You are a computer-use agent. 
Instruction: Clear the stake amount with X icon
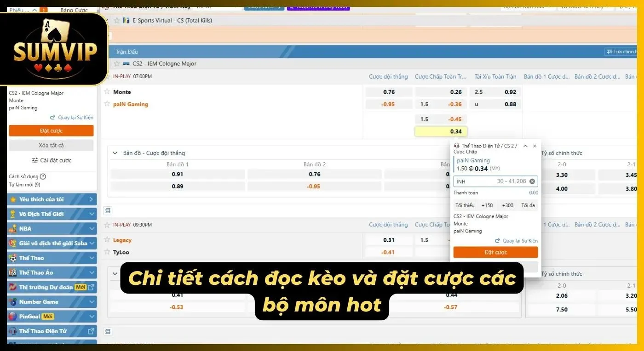click(x=532, y=181)
